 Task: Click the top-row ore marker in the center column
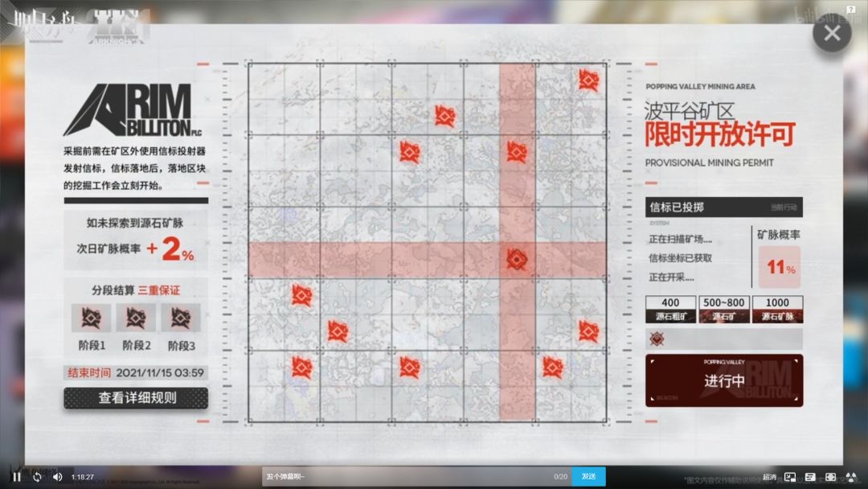point(444,116)
